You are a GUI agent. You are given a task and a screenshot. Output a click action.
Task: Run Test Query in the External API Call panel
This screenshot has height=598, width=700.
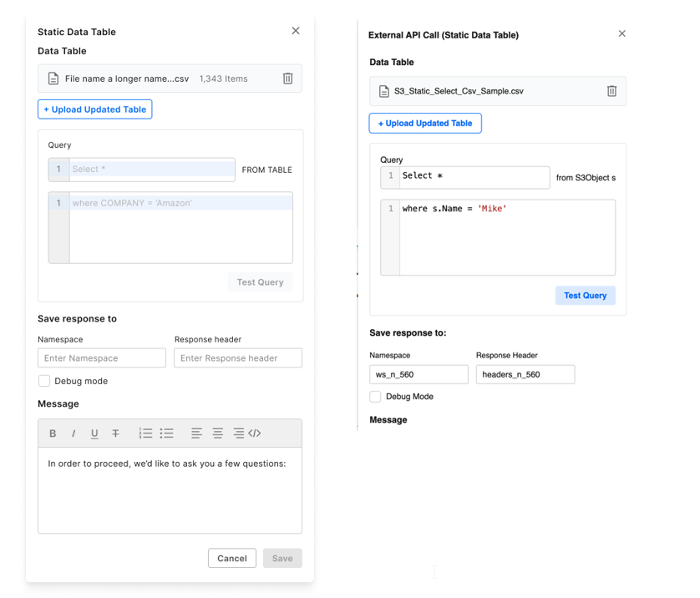586,296
